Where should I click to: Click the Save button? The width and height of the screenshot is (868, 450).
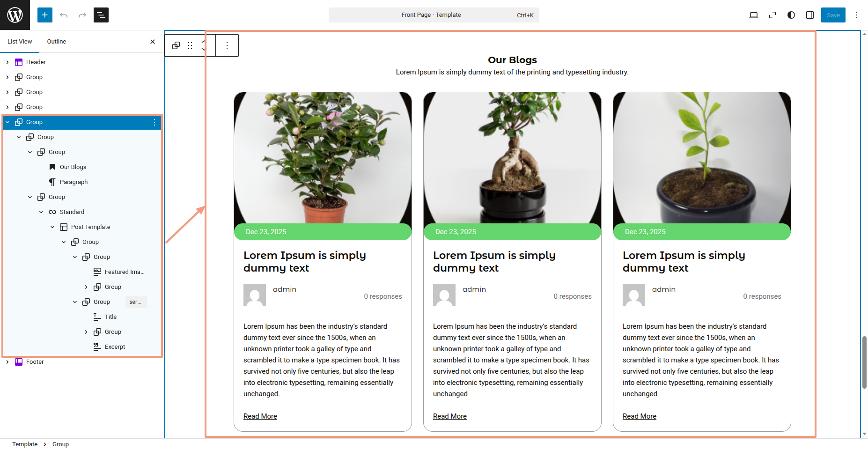(x=833, y=15)
